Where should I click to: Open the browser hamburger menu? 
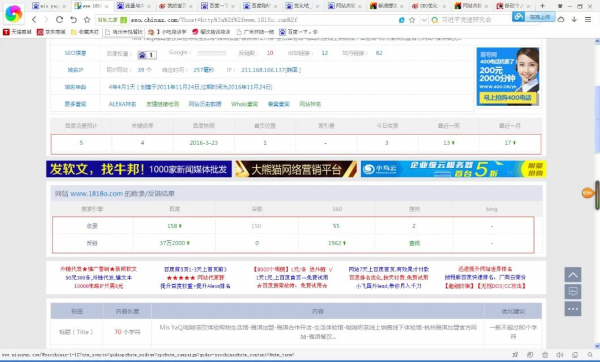588,20
